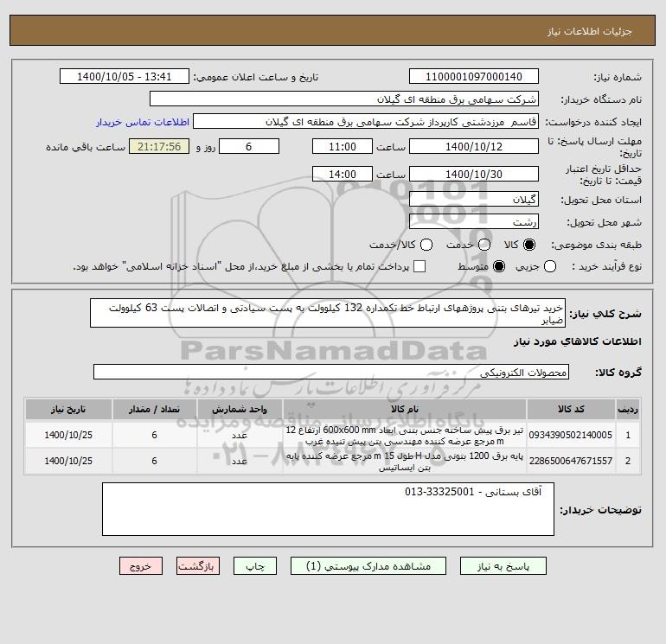Click the delivery city field رشت
666x644 pixels.
point(474,221)
